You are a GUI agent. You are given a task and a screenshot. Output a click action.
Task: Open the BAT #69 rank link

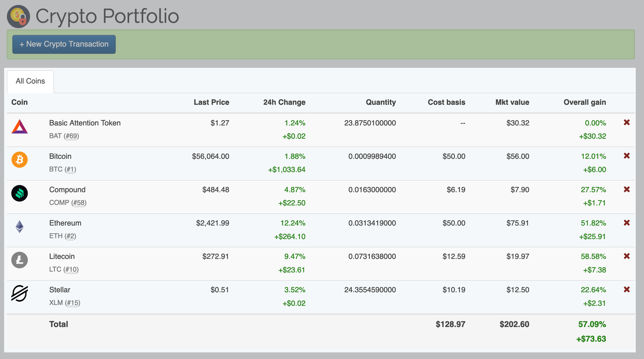73,136
